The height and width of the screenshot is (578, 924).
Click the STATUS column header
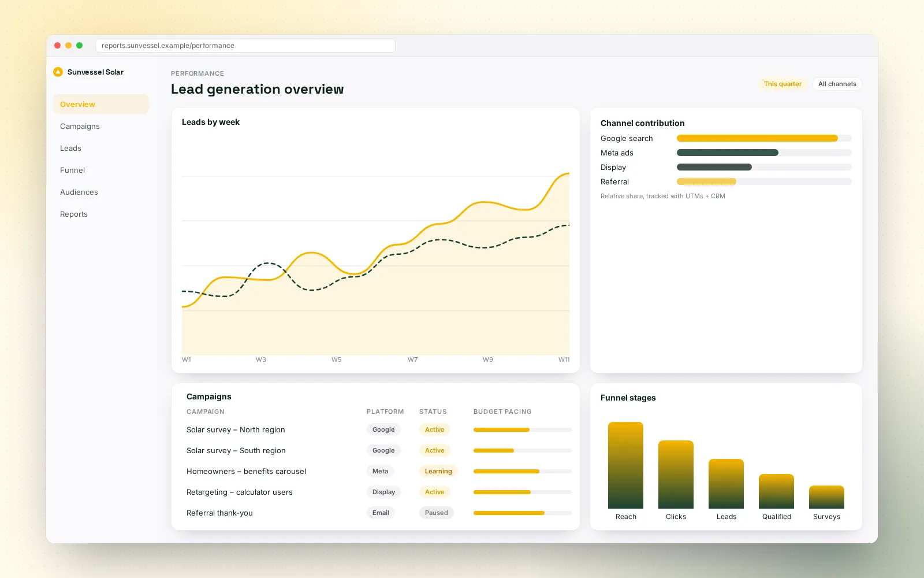click(x=433, y=412)
